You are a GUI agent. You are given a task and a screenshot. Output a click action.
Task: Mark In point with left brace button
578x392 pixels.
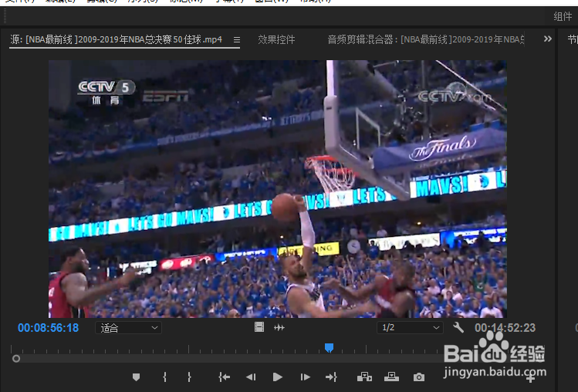click(165, 377)
